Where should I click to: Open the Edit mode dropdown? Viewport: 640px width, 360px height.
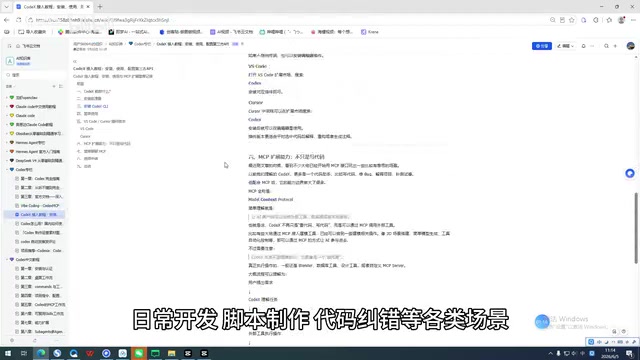click(566, 46)
